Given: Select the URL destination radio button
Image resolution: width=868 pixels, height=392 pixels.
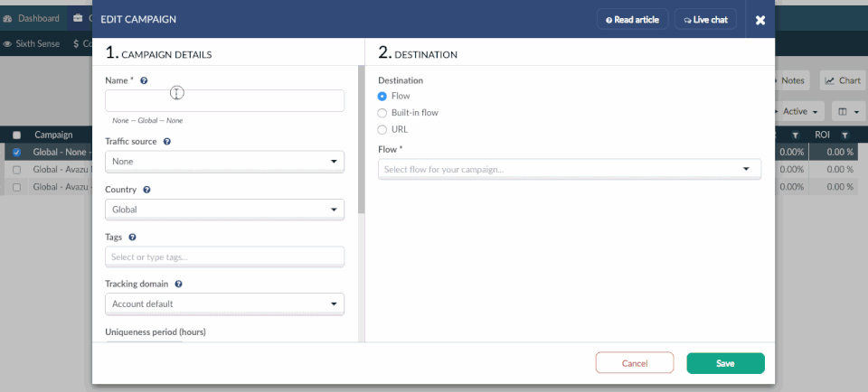Looking at the screenshot, I should coord(382,130).
